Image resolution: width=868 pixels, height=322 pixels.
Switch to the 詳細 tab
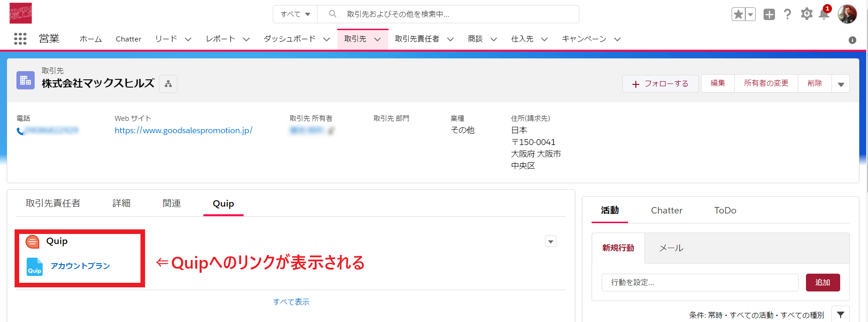click(x=121, y=203)
